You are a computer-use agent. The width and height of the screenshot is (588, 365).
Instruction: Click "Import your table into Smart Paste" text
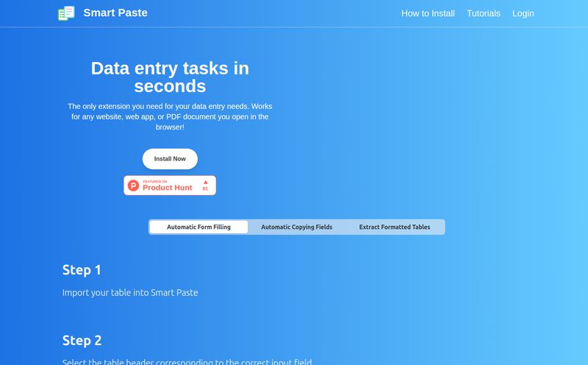pyautogui.click(x=130, y=293)
